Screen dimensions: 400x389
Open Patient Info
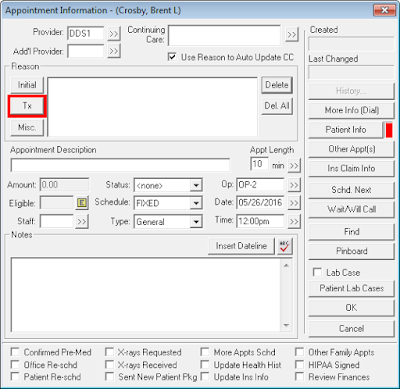(x=346, y=130)
